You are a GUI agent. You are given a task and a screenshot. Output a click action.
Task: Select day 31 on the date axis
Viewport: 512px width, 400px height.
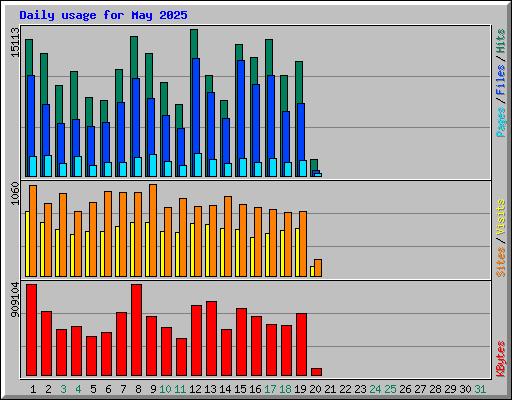tap(480, 389)
